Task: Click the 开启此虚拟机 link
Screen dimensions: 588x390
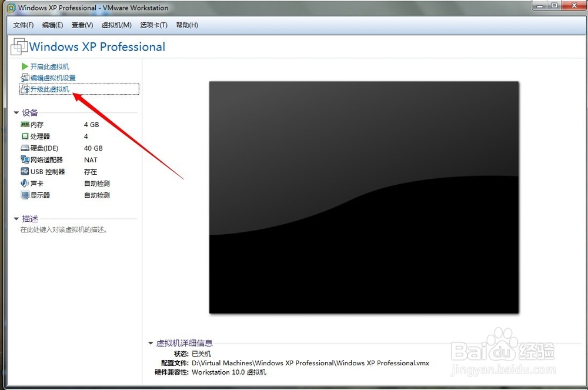Action: point(50,66)
